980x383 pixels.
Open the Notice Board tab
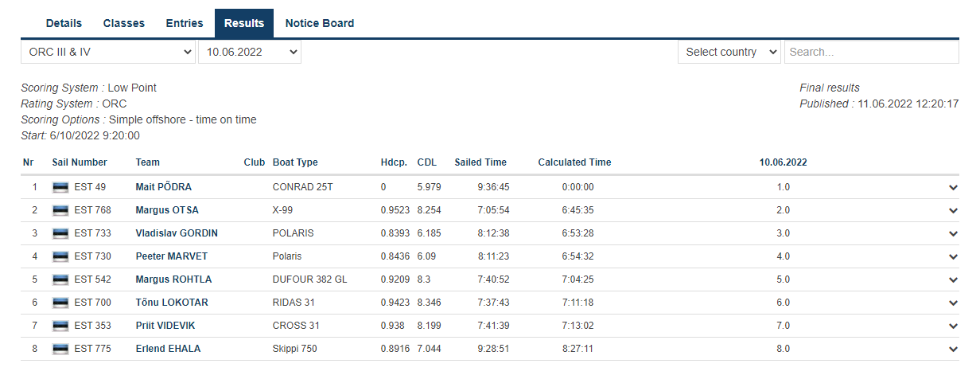pyautogui.click(x=320, y=23)
